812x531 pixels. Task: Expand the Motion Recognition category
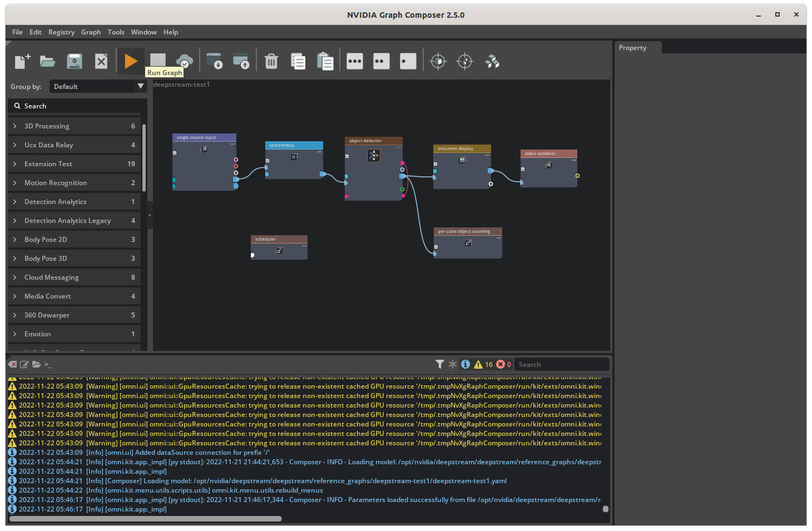coord(74,183)
